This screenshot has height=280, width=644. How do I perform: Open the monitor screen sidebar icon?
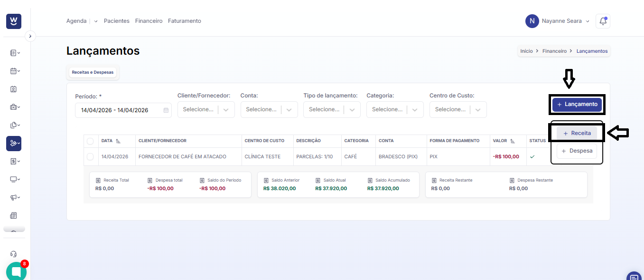tap(13, 179)
